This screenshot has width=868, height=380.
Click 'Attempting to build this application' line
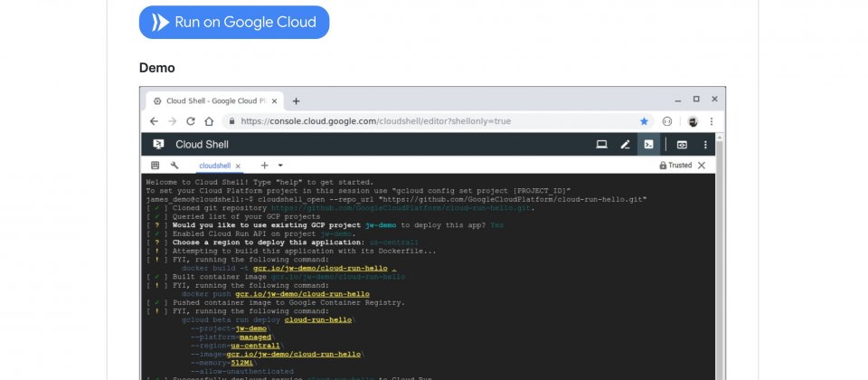291,251
